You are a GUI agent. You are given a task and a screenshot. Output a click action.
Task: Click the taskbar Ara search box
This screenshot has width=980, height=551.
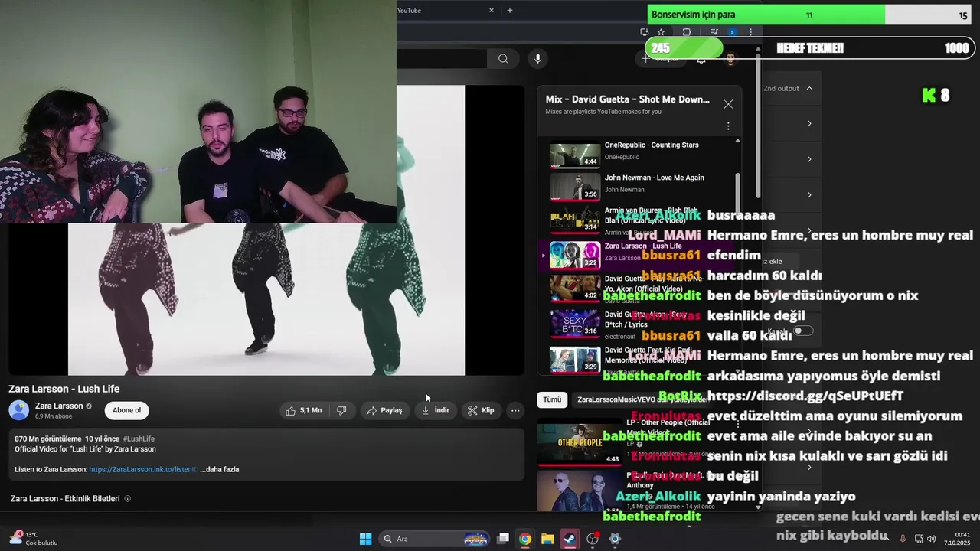[434, 539]
